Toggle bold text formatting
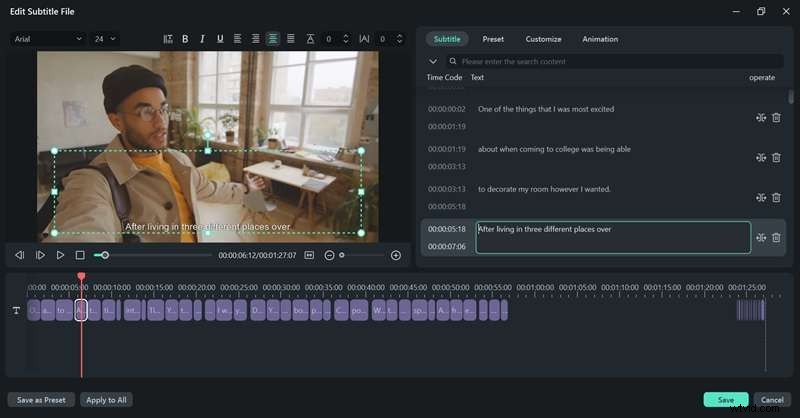 click(185, 39)
